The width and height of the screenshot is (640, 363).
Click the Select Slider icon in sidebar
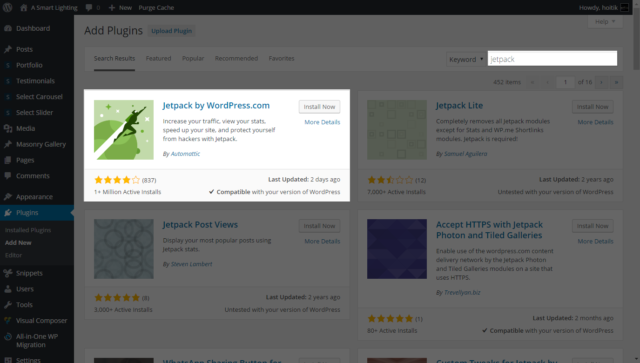pos(8,112)
